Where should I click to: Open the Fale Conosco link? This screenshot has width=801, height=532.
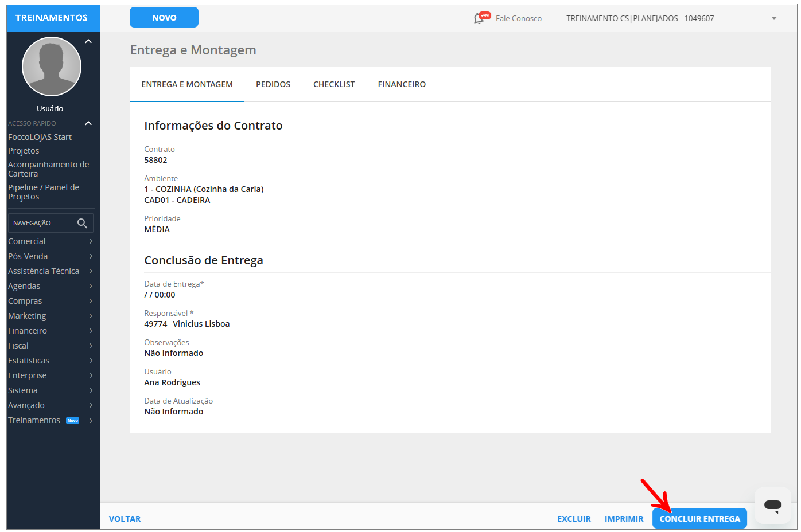(x=519, y=18)
